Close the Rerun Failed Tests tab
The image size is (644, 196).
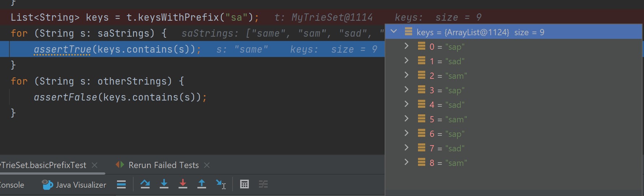[207, 165]
